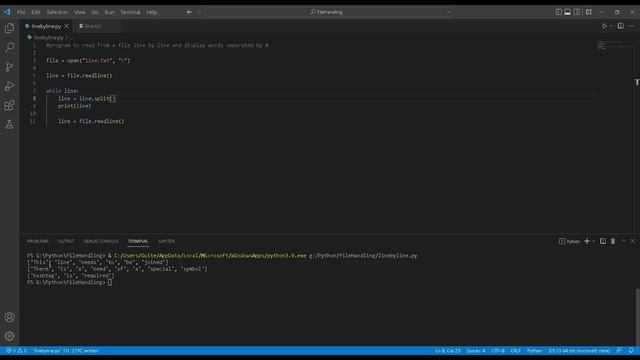Screen dimensions: 640x360
Task: Click the print(line) code line
Action: [74, 106]
